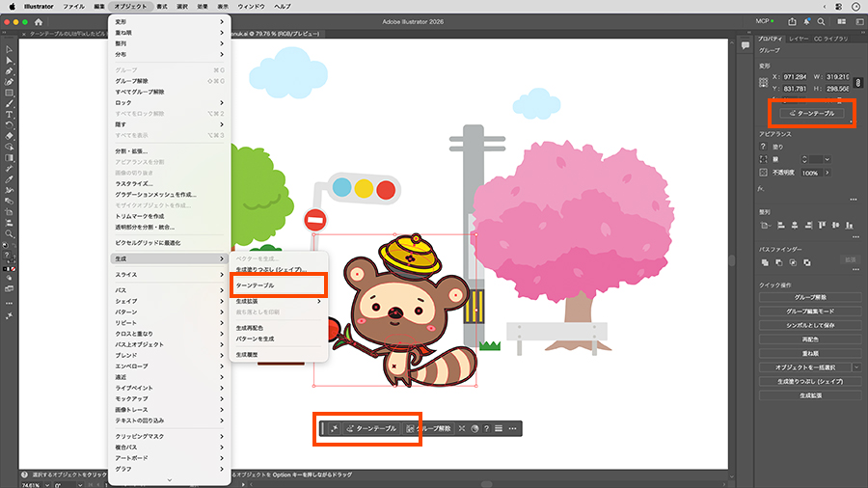This screenshot has width=868, height=488.
Task: Expand the opacity 100% options arrow
Action: 827,174
